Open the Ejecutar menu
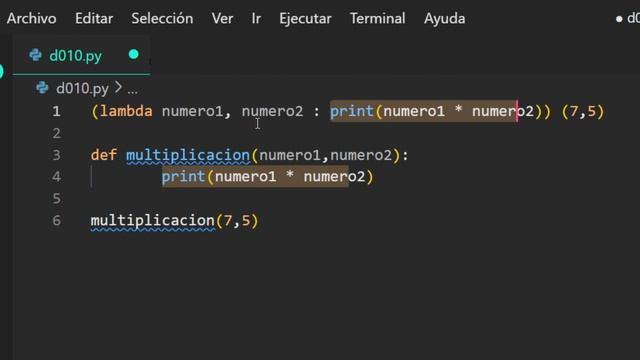640x360 pixels. 305,19
